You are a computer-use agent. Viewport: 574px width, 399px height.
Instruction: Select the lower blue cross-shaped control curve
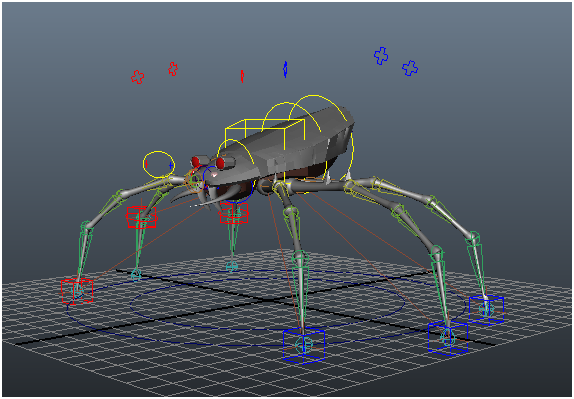tap(410, 68)
